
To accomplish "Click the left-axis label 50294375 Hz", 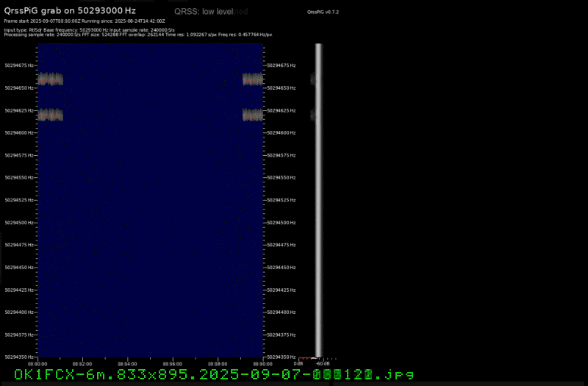I will 19,335.
